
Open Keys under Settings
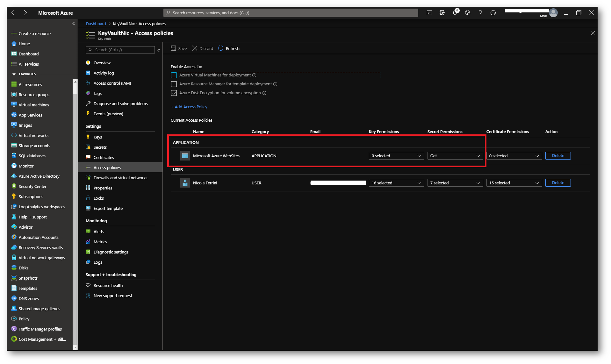[97, 137]
